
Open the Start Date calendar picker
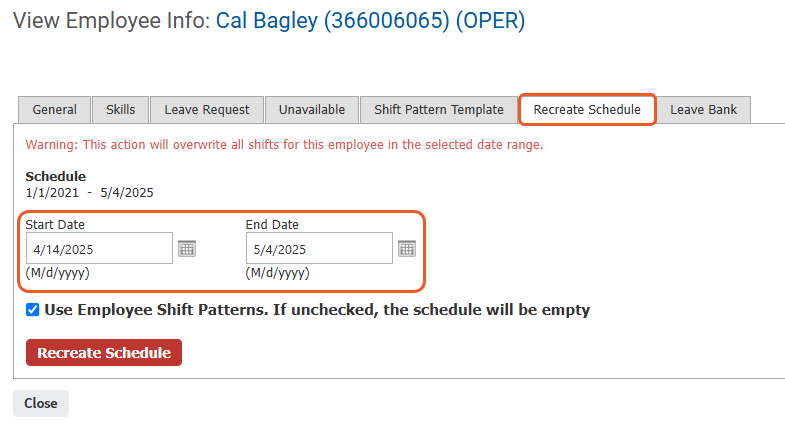[187, 249]
